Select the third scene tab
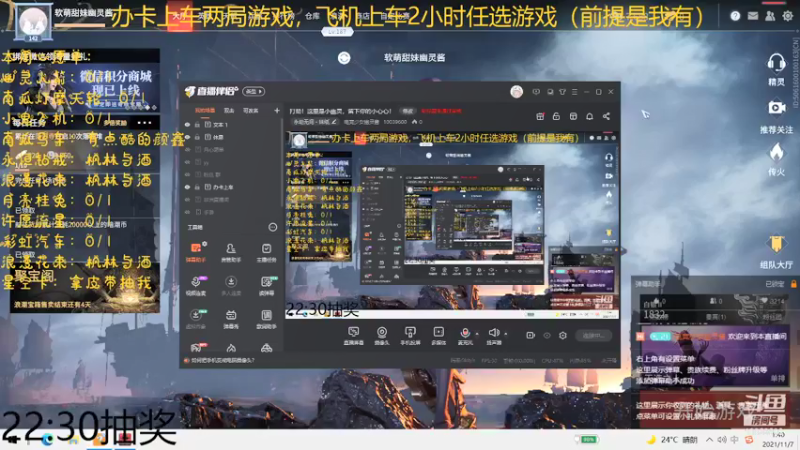Screen dimensions: 800x450 251,111
